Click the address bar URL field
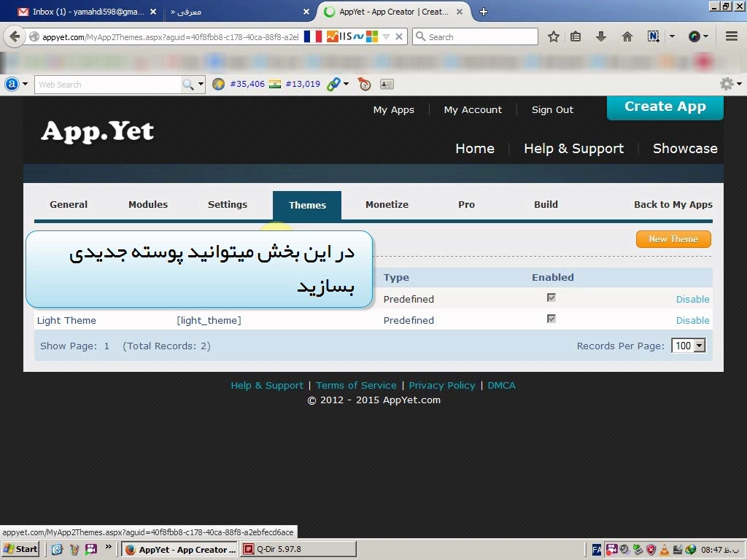The width and height of the screenshot is (747, 560). click(x=169, y=36)
